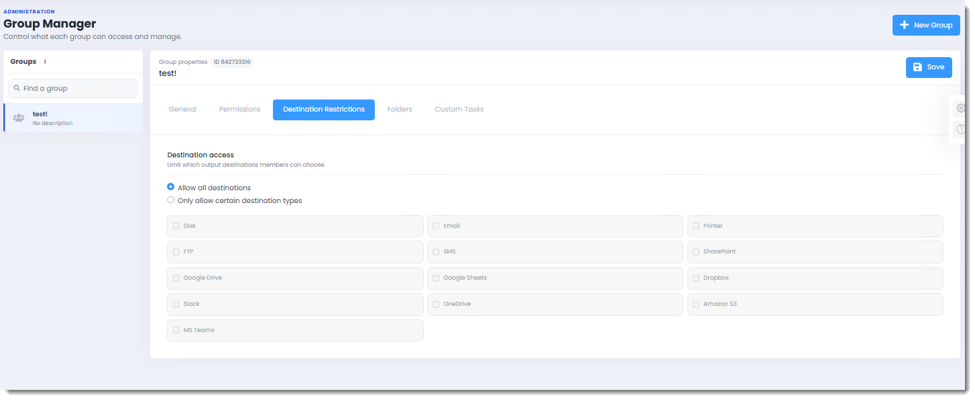The height and width of the screenshot is (400, 975).
Task: Click the 'ADMINISTRATION' breadcrumb label
Action: [29, 11]
